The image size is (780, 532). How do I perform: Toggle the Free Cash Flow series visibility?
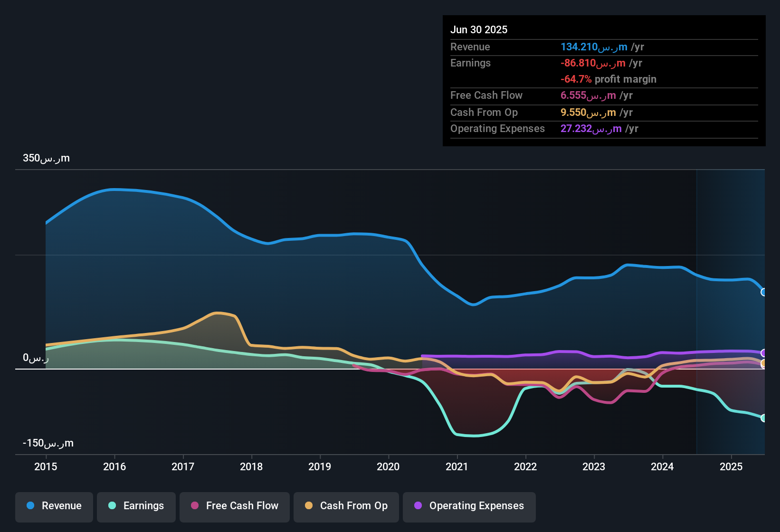click(x=234, y=506)
